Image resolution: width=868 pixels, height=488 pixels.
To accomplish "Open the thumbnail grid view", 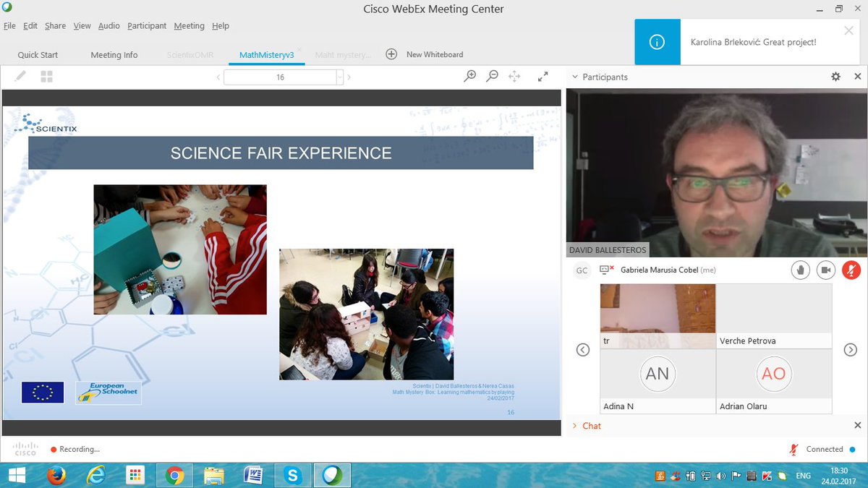I will click(46, 76).
